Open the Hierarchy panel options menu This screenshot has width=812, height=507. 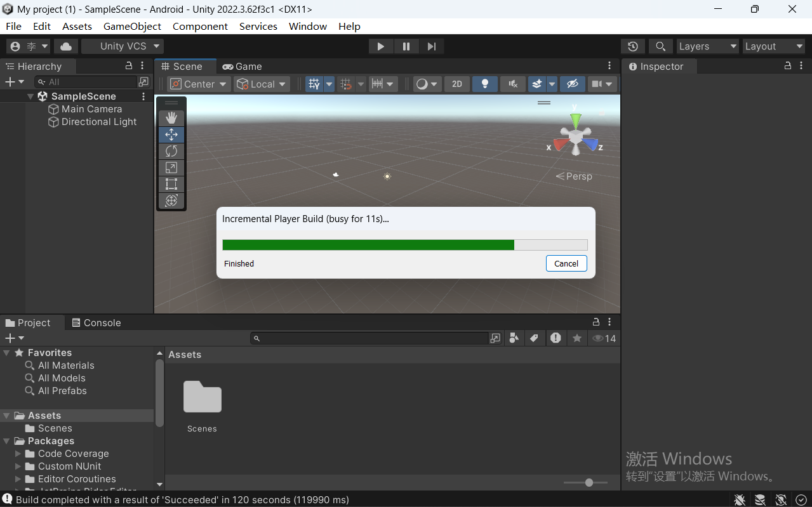tap(143, 66)
